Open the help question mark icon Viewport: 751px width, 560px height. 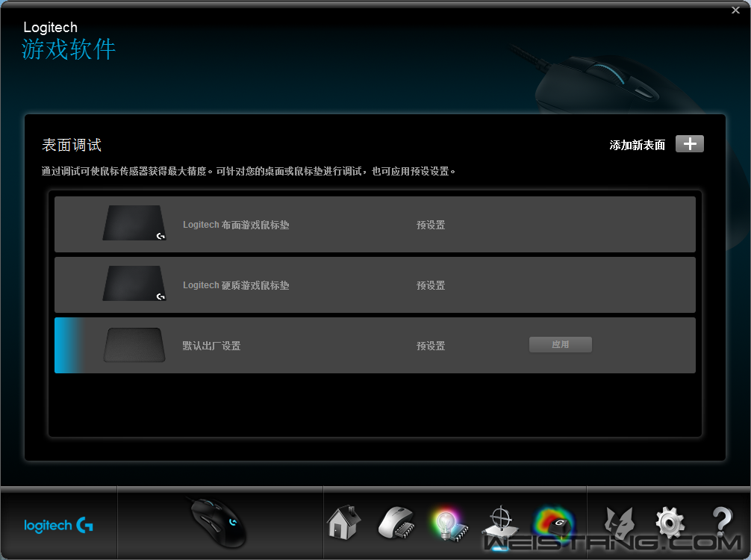pyautogui.click(x=722, y=522)
